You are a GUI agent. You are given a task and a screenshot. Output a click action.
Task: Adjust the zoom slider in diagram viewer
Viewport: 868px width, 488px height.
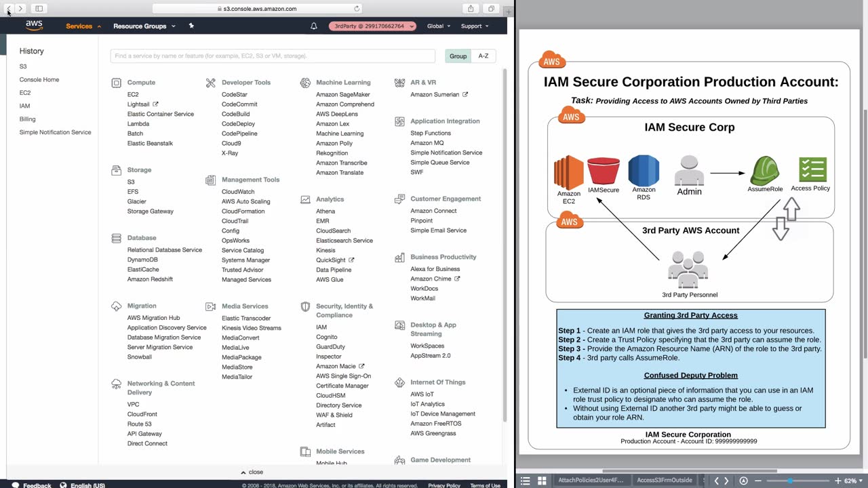[789, 481]
